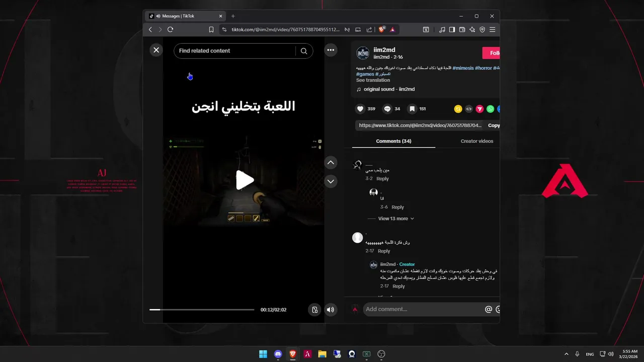Show hidden system tray icons
644x362 pixels.
coord(566,354)
